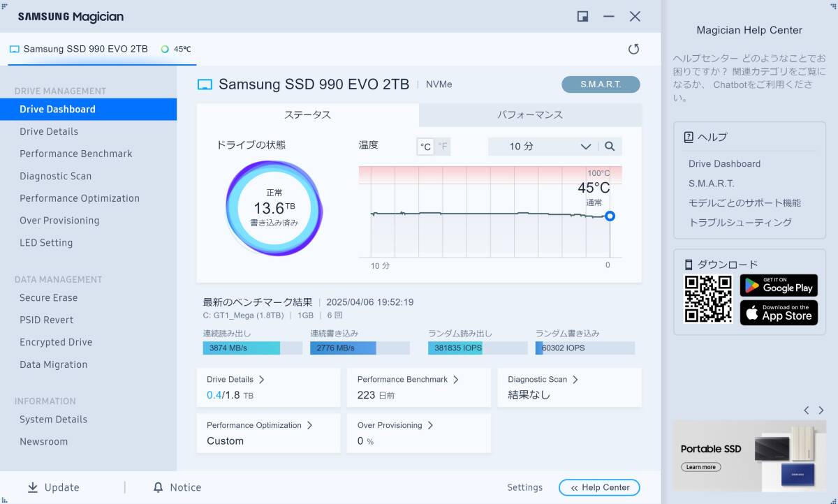Click the 223 日前 benchmark value

pos(376,395)
